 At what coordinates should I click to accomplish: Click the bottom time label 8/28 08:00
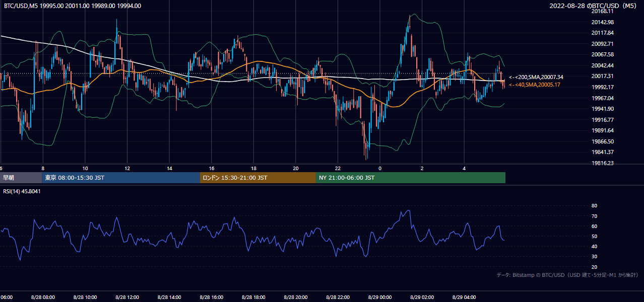[x=43, y=297]
